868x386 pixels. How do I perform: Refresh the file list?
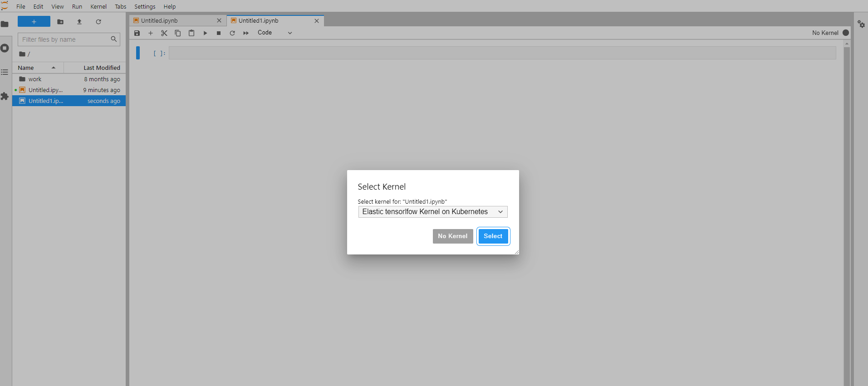point(98,22)
